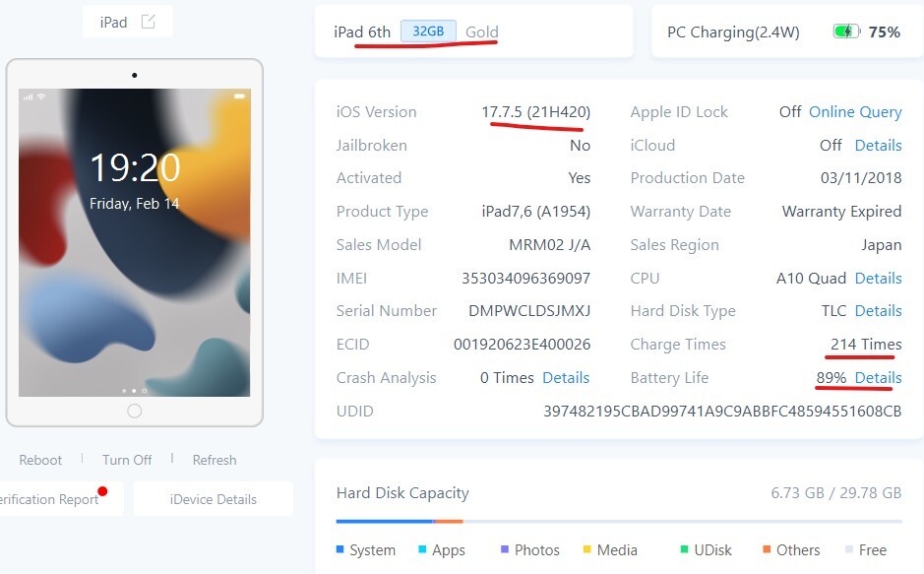
Task: Click the Activated Yes value
Action: [580, 178]
